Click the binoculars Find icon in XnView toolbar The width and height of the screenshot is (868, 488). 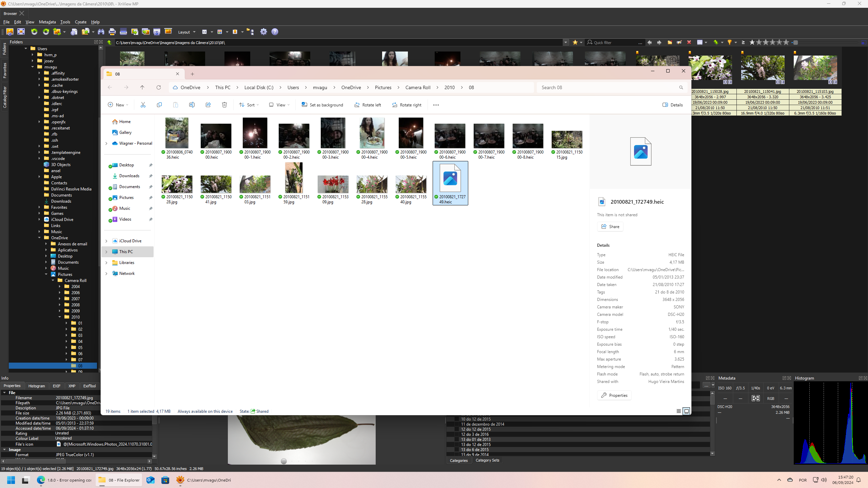click(x=101, y=32)
